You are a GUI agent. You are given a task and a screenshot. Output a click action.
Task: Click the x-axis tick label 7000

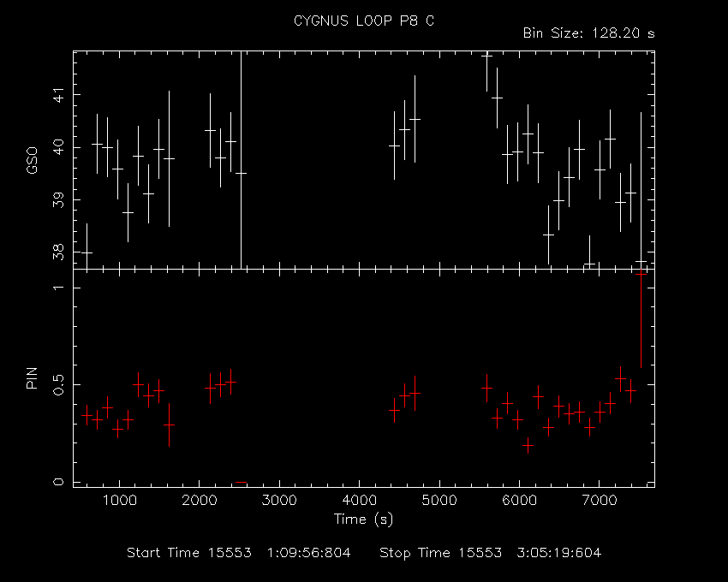[599, 501]
